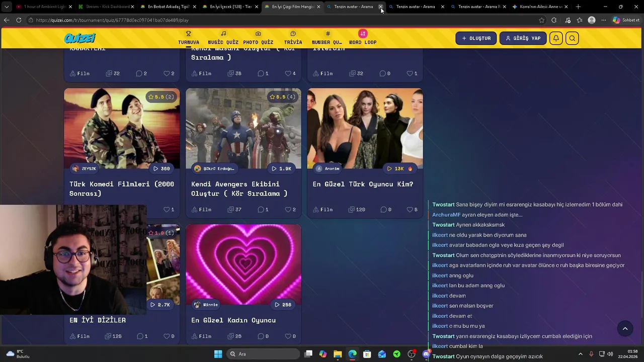Click title EN İYİ DİZİLER
Viewport: 644px width, 362px height.
pos(98,320)
